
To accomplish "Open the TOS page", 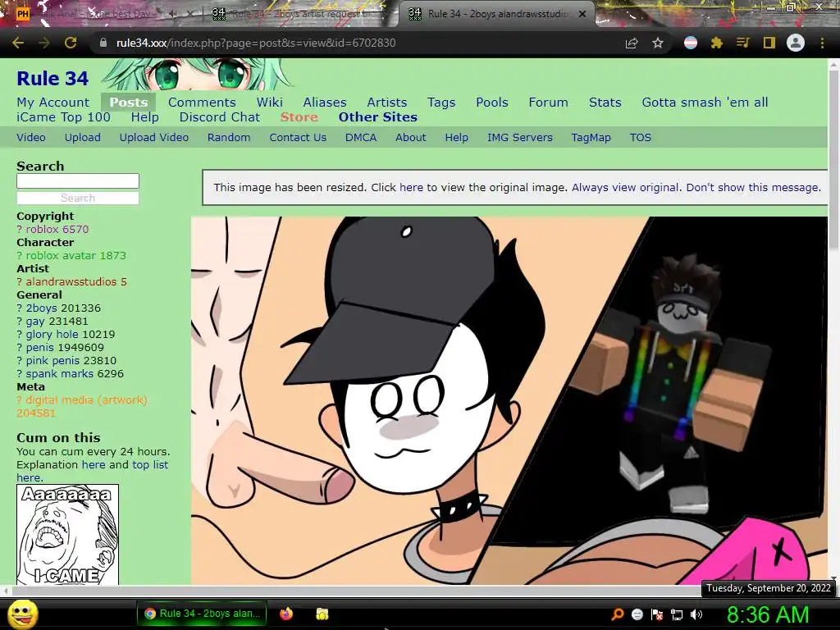I will coord(640,138).
